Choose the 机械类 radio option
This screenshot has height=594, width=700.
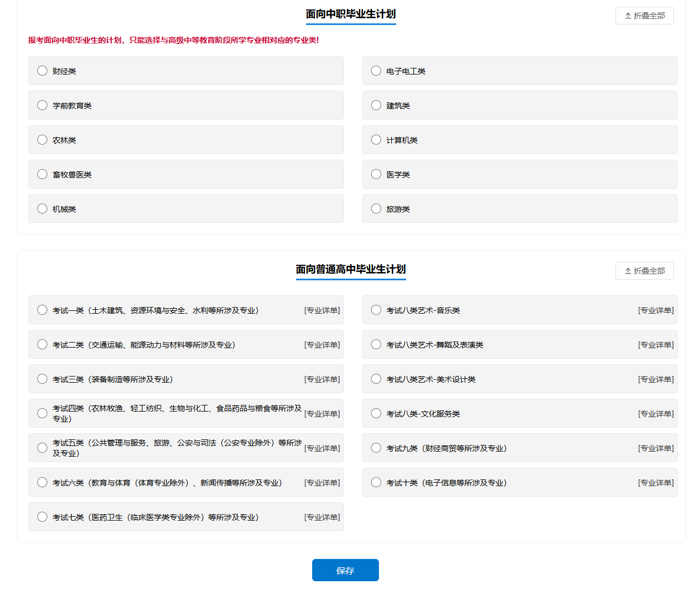pyautogui.click(x=42, y=209)
